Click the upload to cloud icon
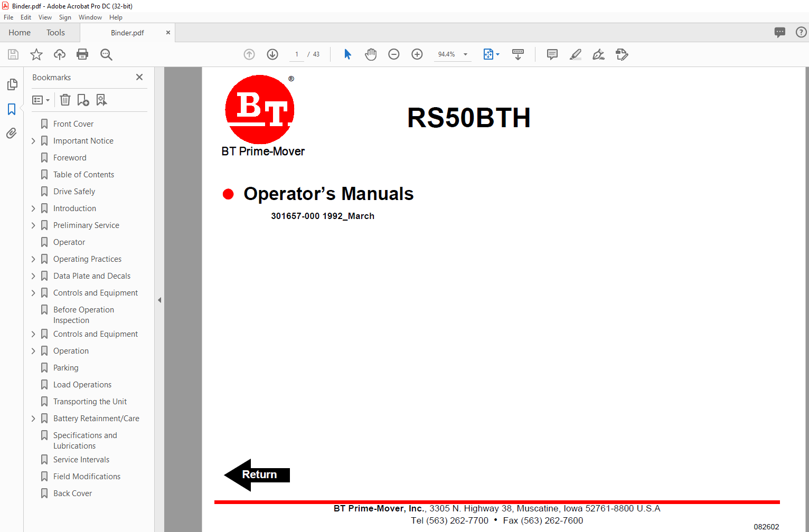Screen dimensions: 809x532 (x=60, y=54)
